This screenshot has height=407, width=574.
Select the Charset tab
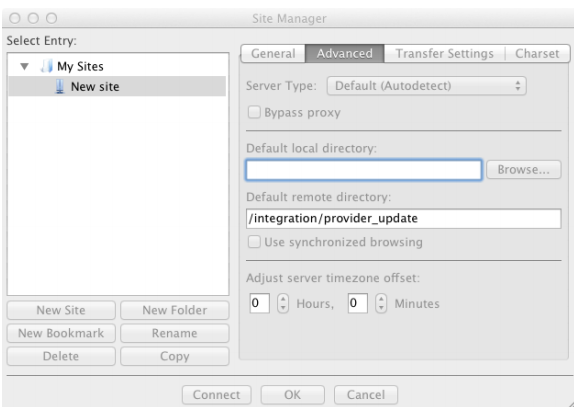[x=537, y=53]
